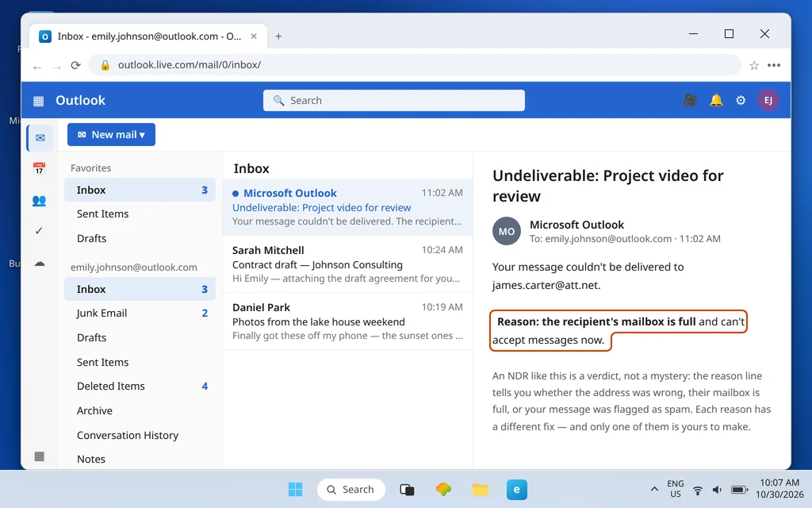Open Drafts under Favorites

[140, 238]
